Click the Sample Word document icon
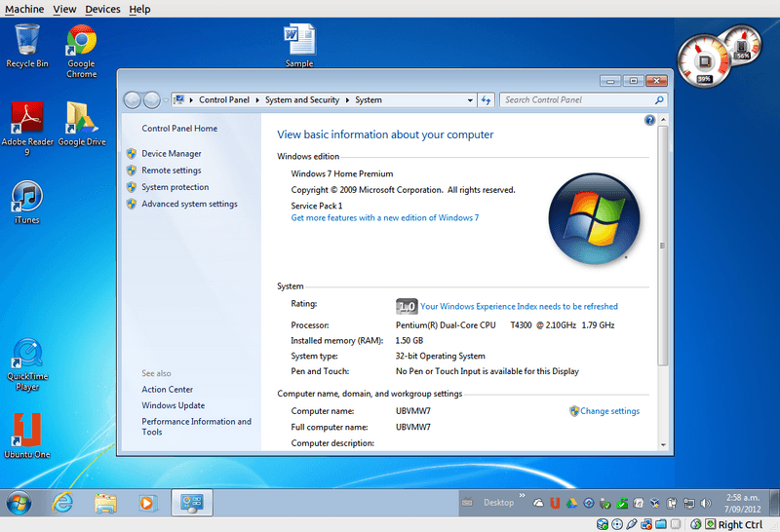Screen dimensions: 780x532 pyautogui.click(x=299, y=45)
